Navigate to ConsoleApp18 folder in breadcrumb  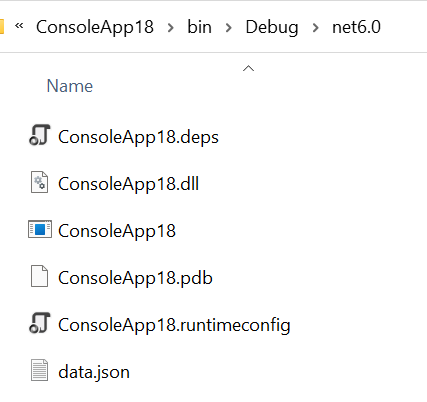tap(95, 27)
